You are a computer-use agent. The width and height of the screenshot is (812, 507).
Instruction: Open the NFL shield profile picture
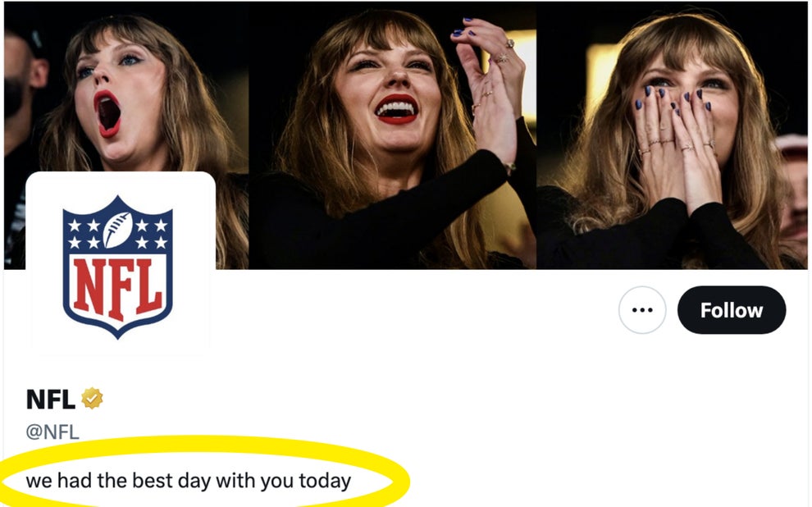(118, 266)
